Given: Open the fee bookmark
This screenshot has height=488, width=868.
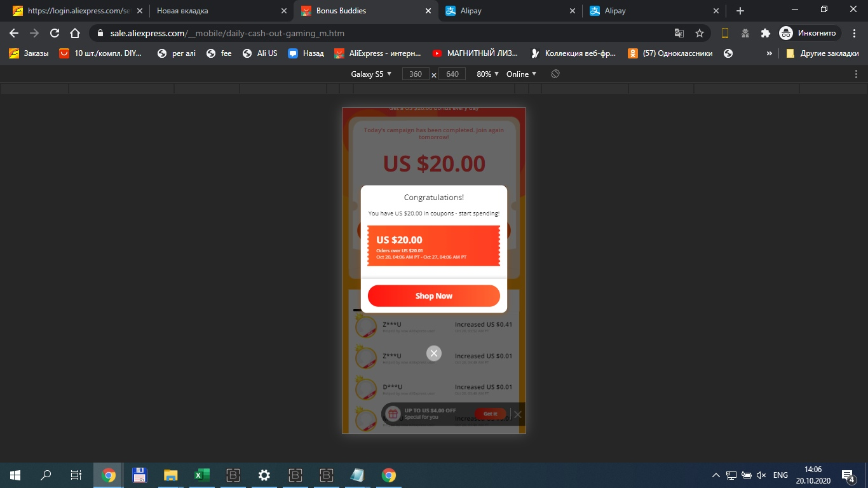Looking at the screenshot, I should (219, 53).
